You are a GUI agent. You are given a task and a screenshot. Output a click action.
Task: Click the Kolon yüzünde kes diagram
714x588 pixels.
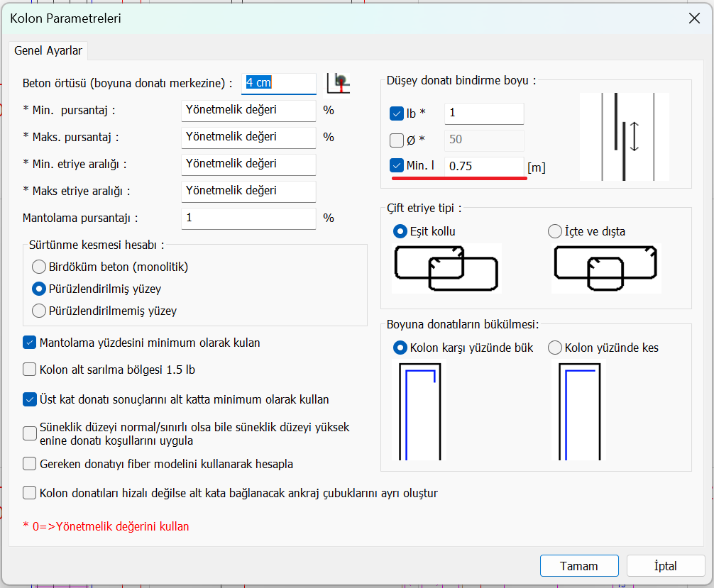click(580, 410)
